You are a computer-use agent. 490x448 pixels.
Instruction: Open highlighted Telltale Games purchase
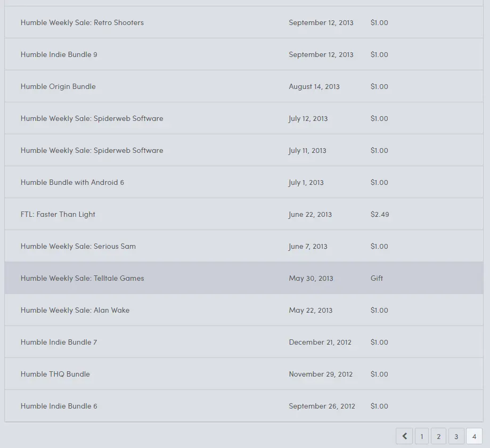click(x=244, y=278)
